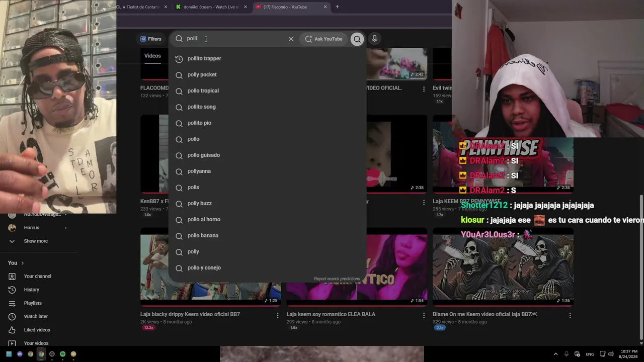Screen dimensions: 644x362
Task: Click the page's vertical scrollbar thumb
Action: coord(641,267)
